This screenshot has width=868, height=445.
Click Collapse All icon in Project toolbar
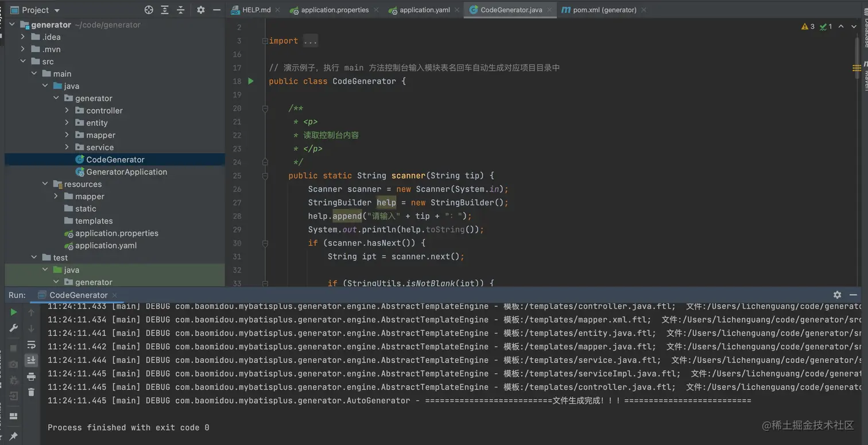click(181, 10)
